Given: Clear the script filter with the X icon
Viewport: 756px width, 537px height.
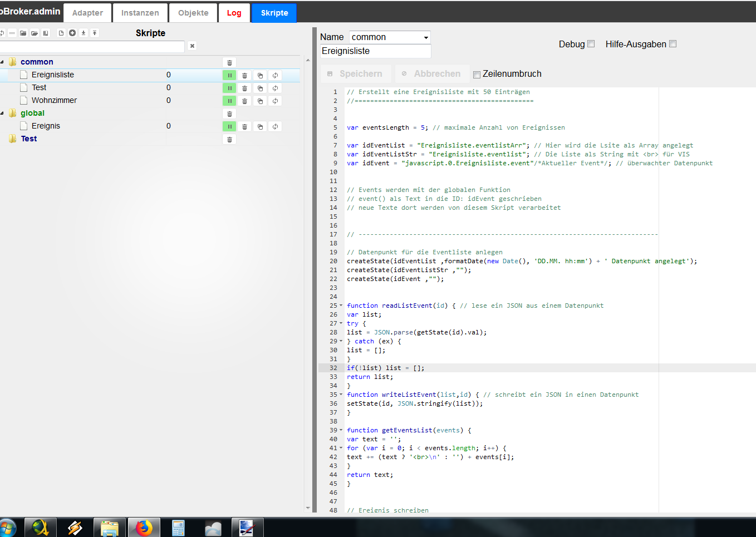Looking at the screenshot, I should tap(192, 46).
